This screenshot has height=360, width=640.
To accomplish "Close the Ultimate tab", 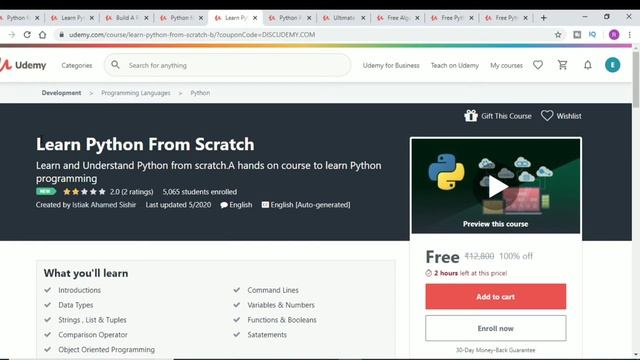I will tap(363, 18).
